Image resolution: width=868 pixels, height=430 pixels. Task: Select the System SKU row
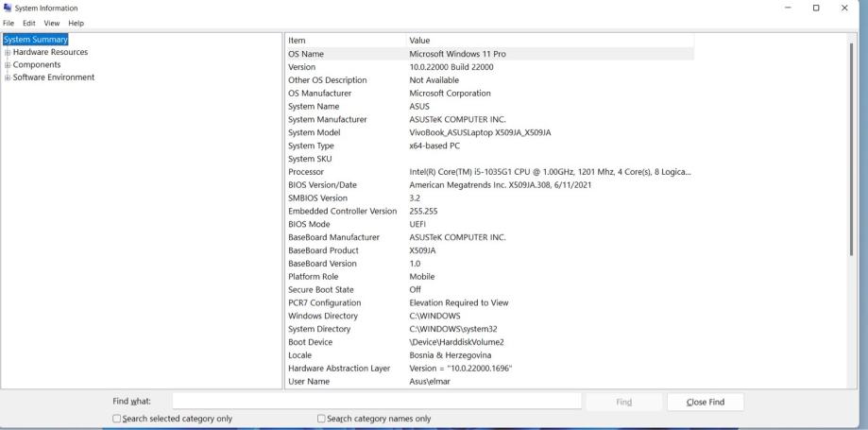coord(489,159)
